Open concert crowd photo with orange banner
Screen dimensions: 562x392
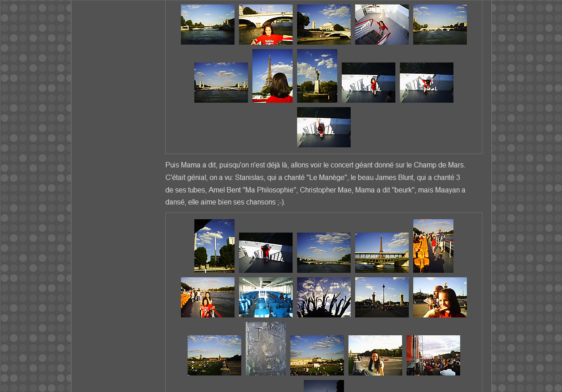point(433,355)
